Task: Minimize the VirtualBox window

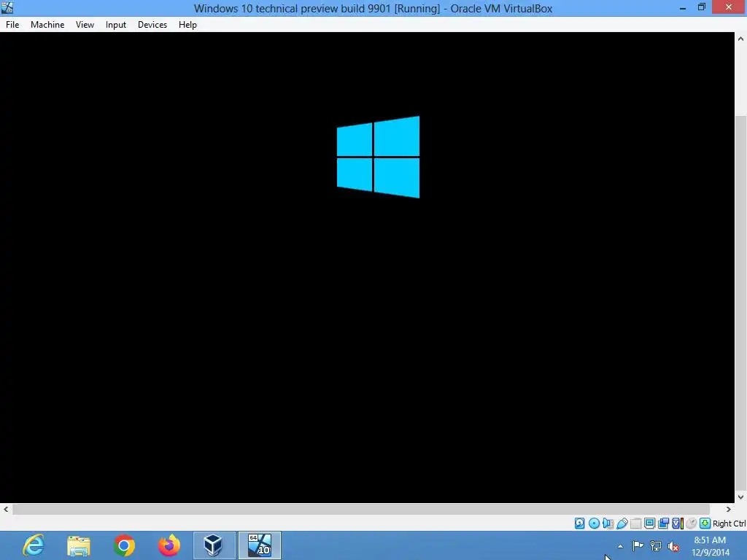Action: click(683, 8)
